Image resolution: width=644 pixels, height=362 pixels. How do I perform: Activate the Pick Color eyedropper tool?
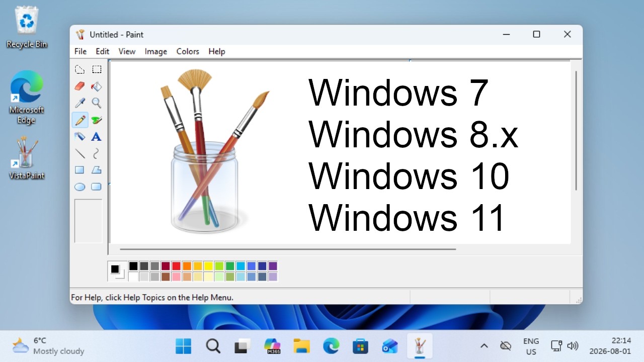click(79, 103)
